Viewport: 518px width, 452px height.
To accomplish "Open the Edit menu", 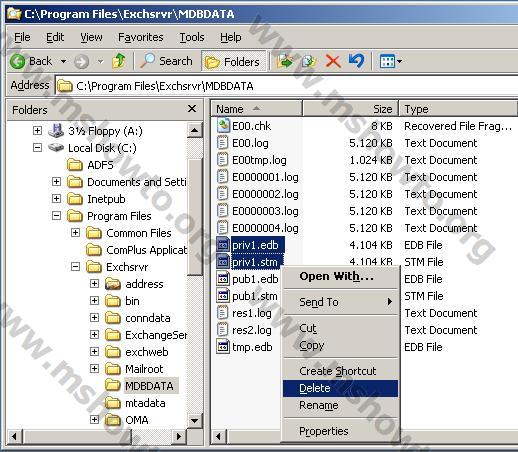I will (x=55, y=37).
